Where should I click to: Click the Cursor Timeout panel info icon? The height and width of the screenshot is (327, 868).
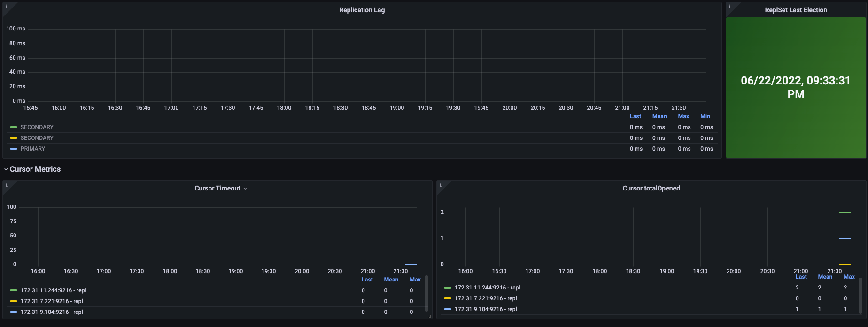(x=6, y=185)
